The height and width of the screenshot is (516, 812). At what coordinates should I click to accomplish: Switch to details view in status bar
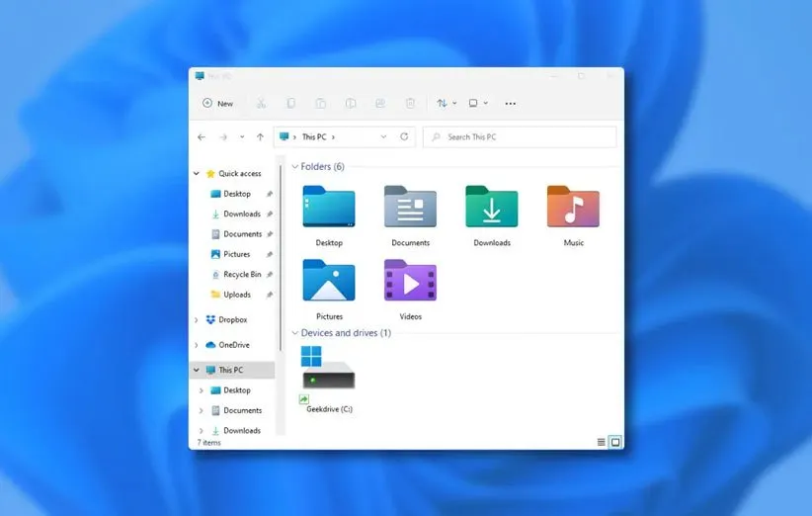[601, 442]
